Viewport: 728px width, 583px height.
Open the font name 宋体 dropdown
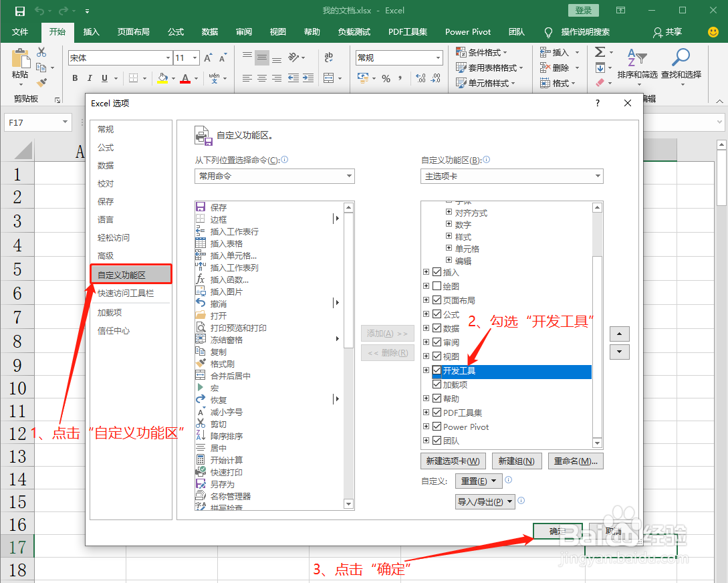(x=168, y=58)
